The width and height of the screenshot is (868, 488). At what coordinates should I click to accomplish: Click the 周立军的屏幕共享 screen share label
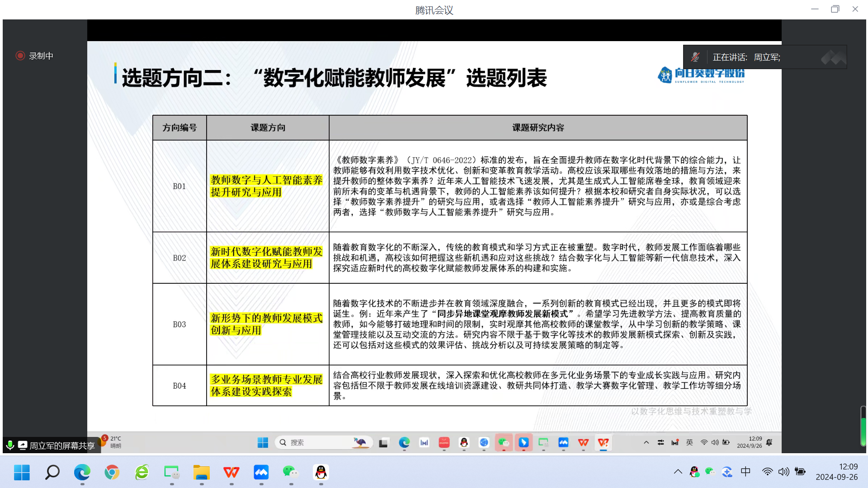pyautogui.click(x=62, y=446)
